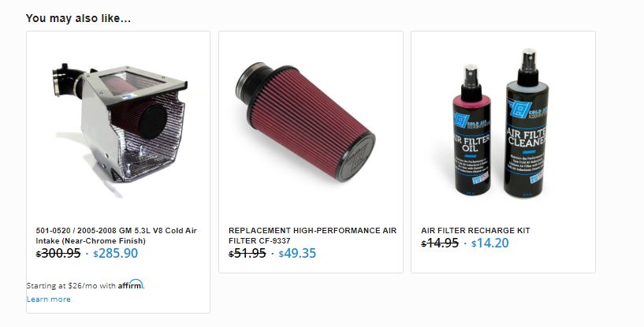Select the chrome cold air intake product image
Viewport: 644px width, 327px height.
(x=120, y=123)
